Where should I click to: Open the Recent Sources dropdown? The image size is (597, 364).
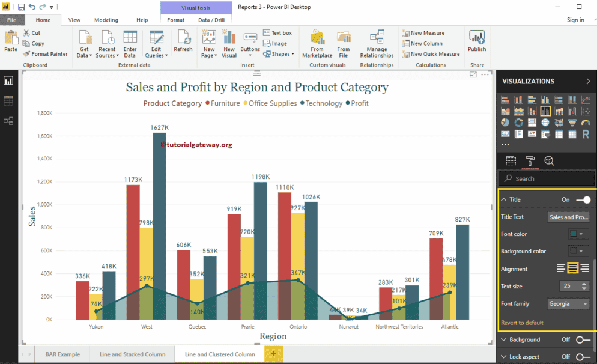pos(107,44)
